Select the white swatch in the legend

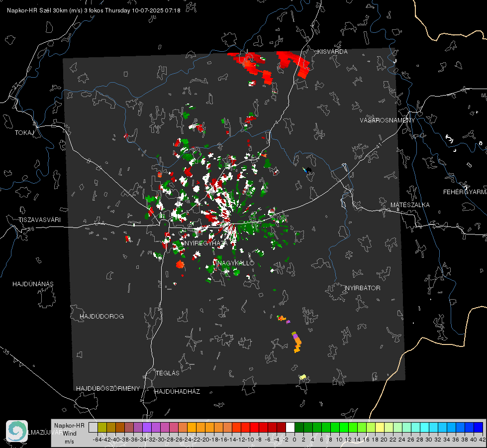290,427
